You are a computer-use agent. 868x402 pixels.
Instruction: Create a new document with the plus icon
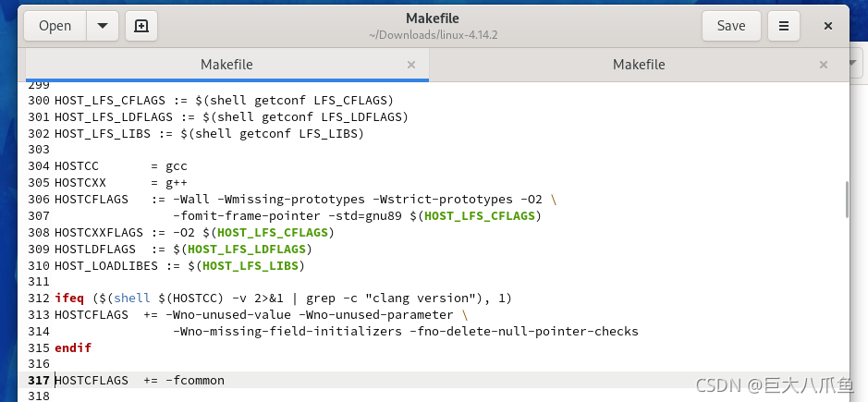click(141, 26)
